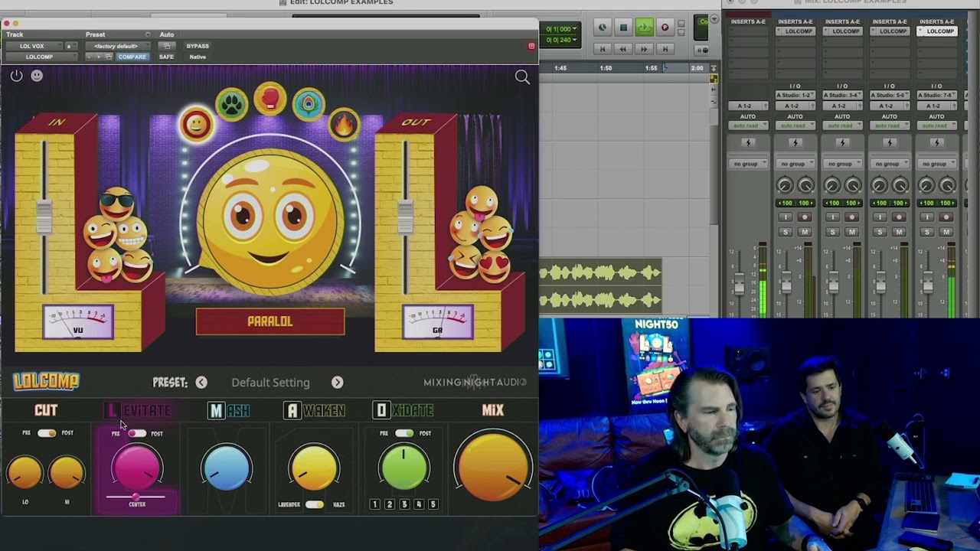Screen dimensions: 980x551
Task: Select the green paw print mode icon
Action: [x=232, y=104]
